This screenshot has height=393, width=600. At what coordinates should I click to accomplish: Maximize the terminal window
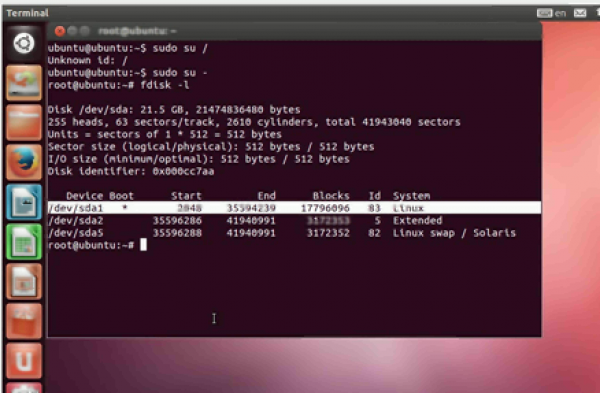point(85,31)
